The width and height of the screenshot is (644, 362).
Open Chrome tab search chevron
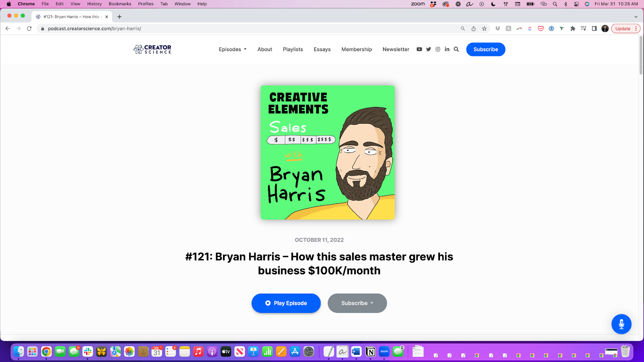[636, 17]
